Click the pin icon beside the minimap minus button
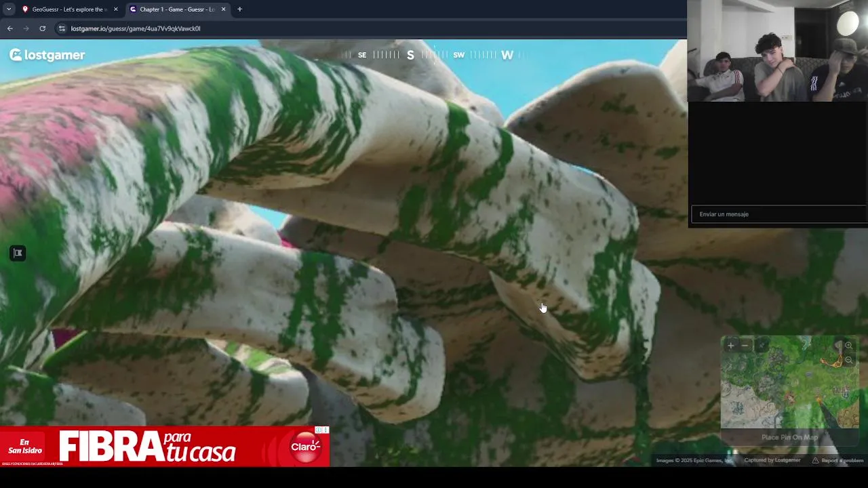This screenshot has height=488, width=868. tap(761, 346)
